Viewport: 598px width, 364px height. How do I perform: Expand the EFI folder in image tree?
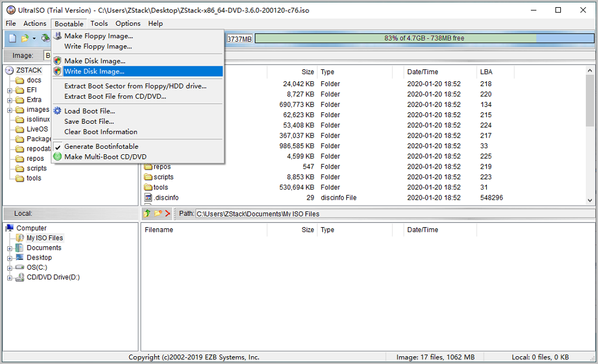pos(10,90)
